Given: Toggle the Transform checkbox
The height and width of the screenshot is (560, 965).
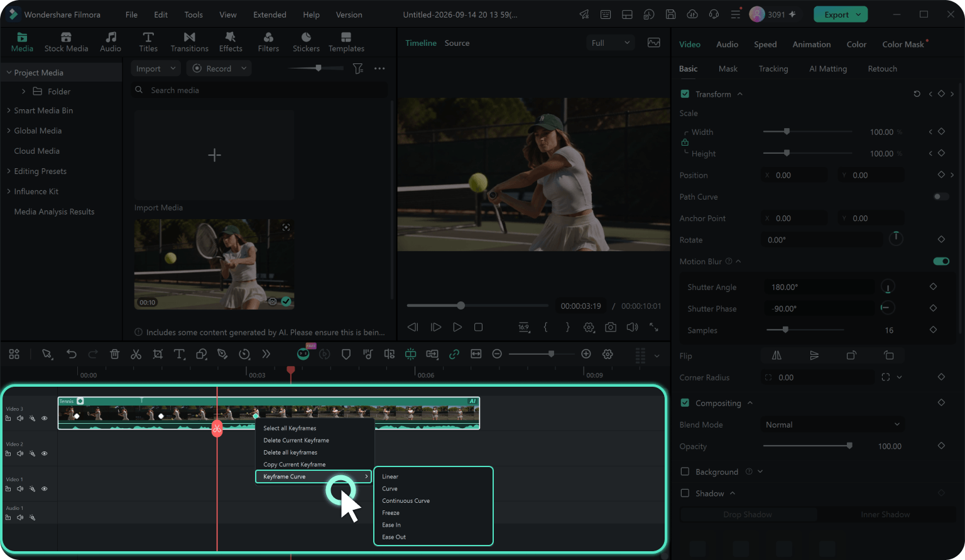Looking at the screenshot, I should click(685, 94).
